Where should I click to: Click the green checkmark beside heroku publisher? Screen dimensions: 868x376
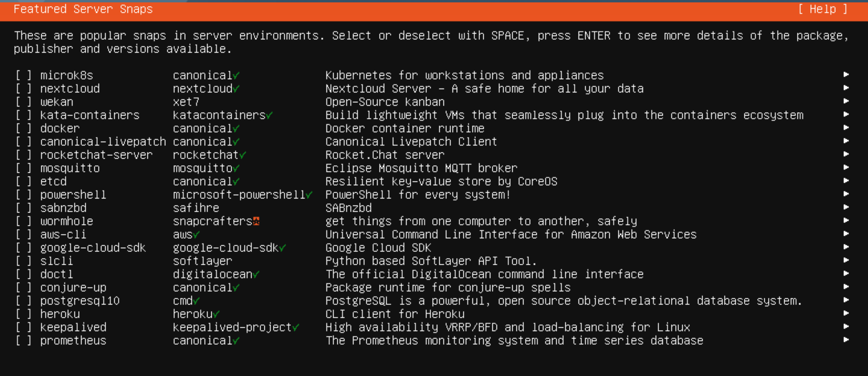pyautogui.click(x=216, y=314)
